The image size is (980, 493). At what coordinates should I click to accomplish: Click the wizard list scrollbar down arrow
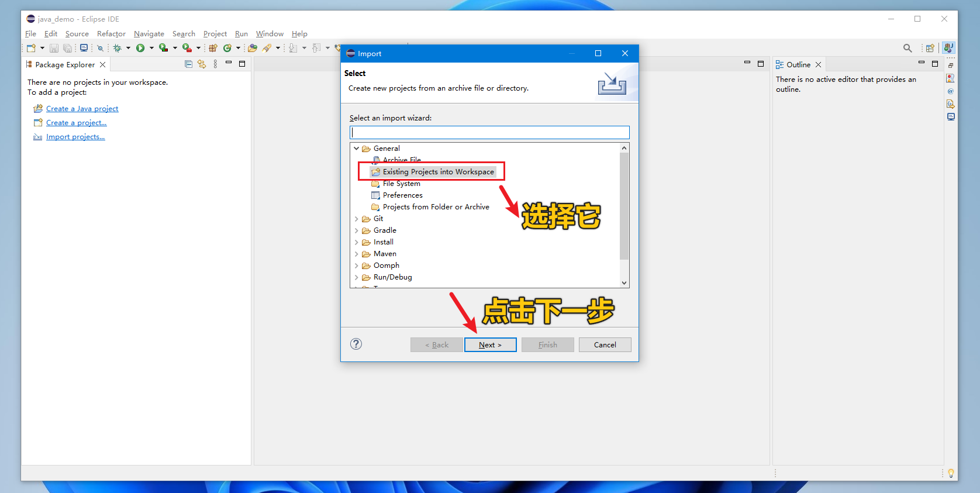pyautogui.click(x=624, y=282)
